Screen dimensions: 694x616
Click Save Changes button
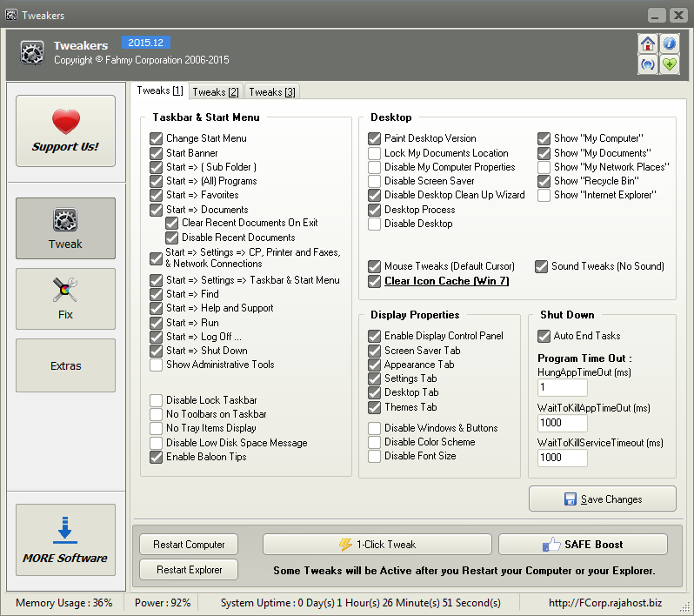point(603,499)
